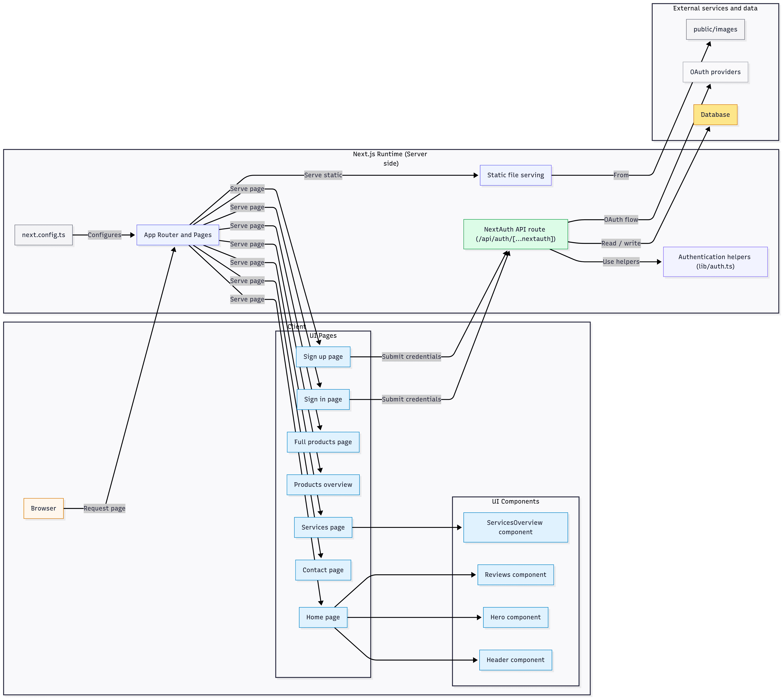Select the public/images node
The image size is (784, 700).
click(x=715, y=29)
